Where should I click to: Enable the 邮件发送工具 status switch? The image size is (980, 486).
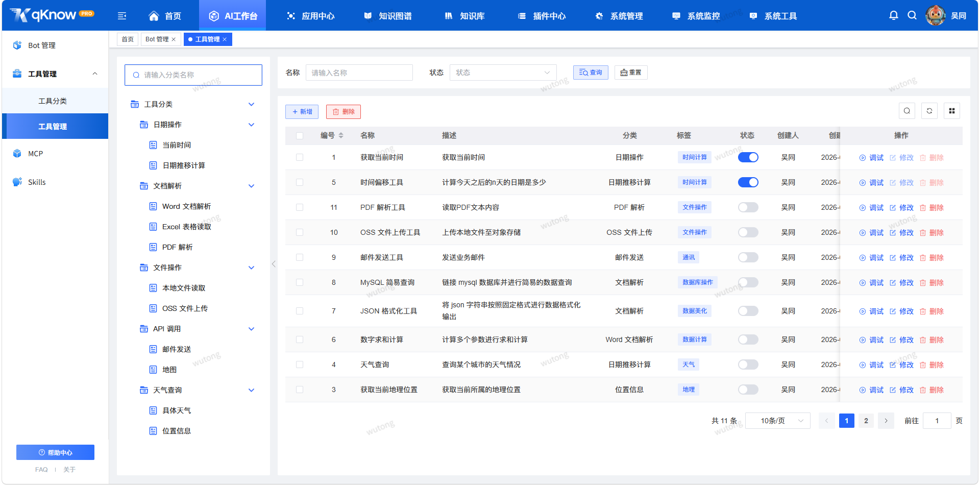(x=748, y=257)
